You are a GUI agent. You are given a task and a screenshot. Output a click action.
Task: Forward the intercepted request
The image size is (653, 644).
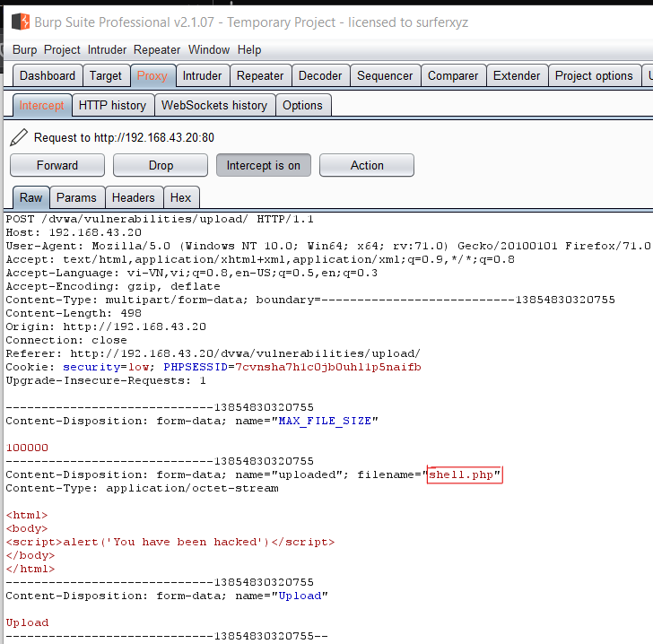tap(57, 165)
